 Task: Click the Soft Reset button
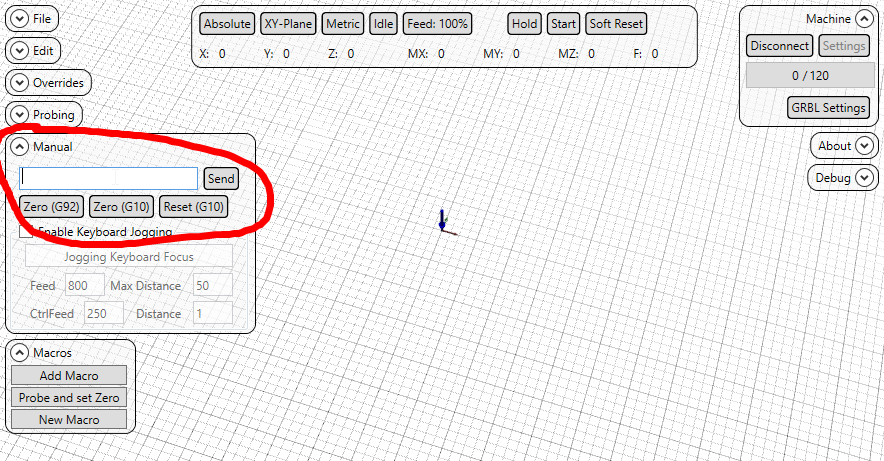point(616,24)
